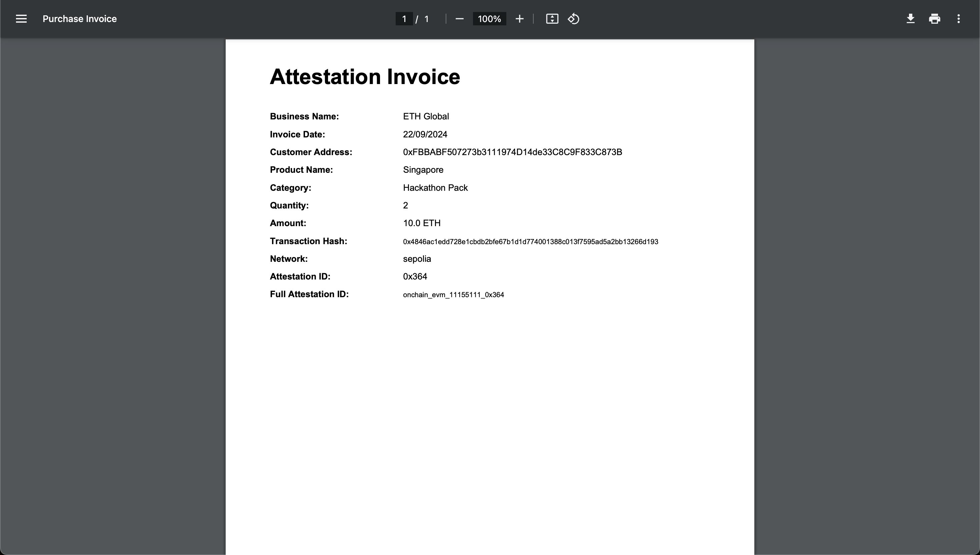Click the Purchase Invoice title label
Image resolution: width=980 pixels, height=555 pixels.
(79, 18)
